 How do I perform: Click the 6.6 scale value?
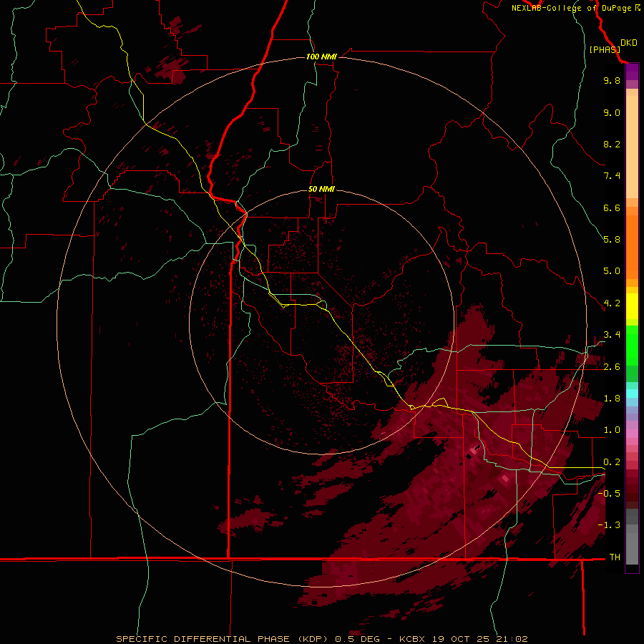tap(612, 208)
